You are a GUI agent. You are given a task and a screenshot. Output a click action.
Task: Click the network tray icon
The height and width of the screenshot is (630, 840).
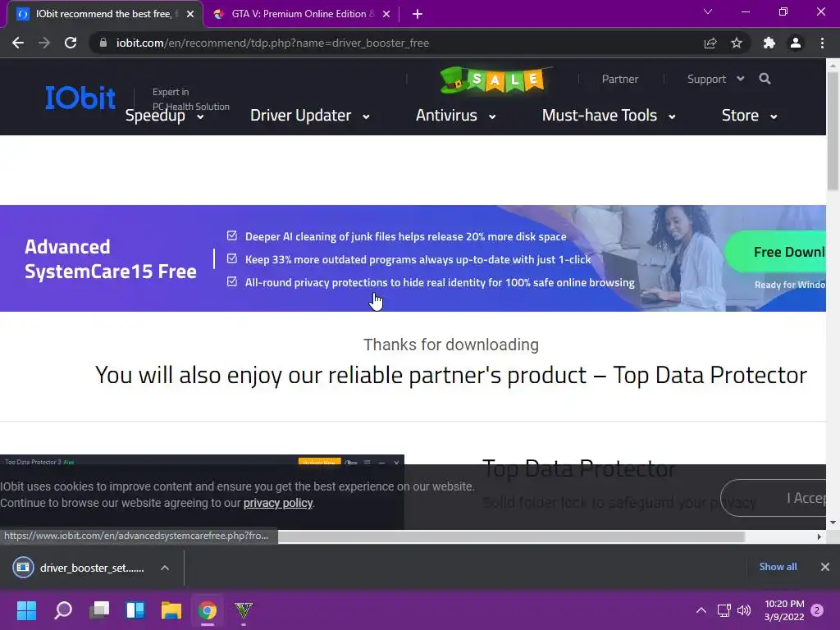tap(724, 610)
